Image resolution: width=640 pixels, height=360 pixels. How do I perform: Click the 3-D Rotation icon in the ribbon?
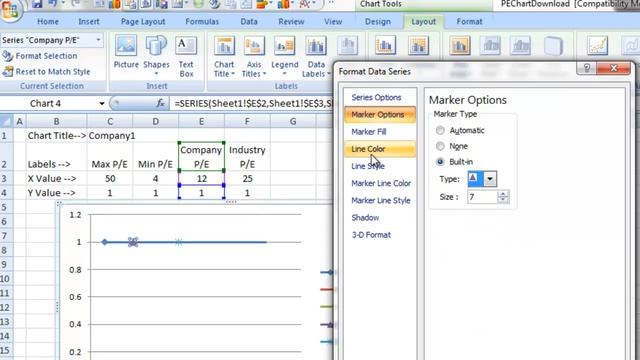tap(553, 45)
